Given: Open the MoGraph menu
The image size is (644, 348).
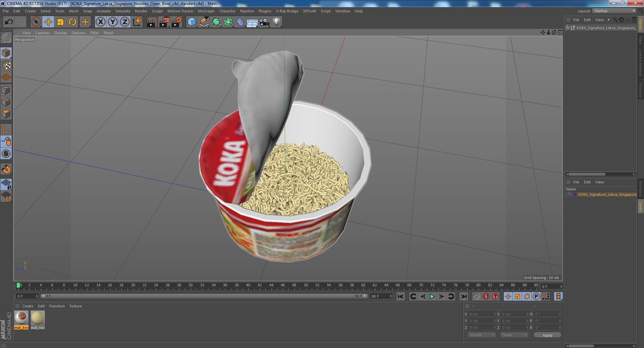Looking at the screenshot, I should [206, 11].
